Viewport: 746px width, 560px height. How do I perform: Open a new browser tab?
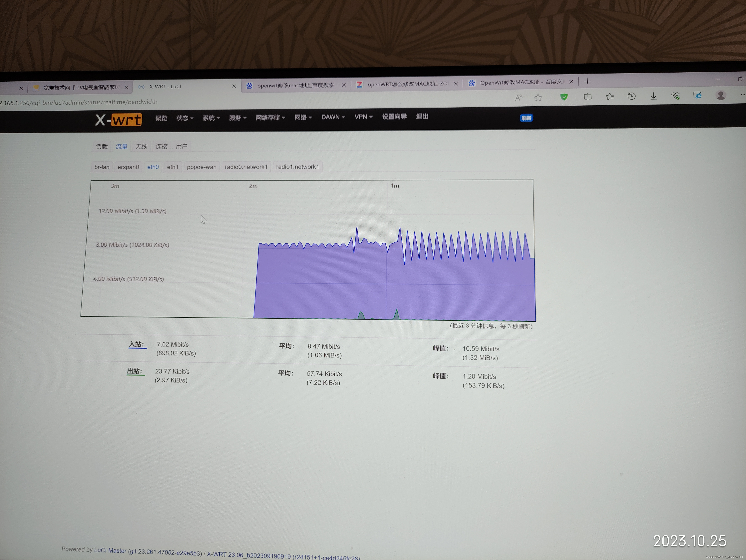pyautogui.click(x=587, y=81)
